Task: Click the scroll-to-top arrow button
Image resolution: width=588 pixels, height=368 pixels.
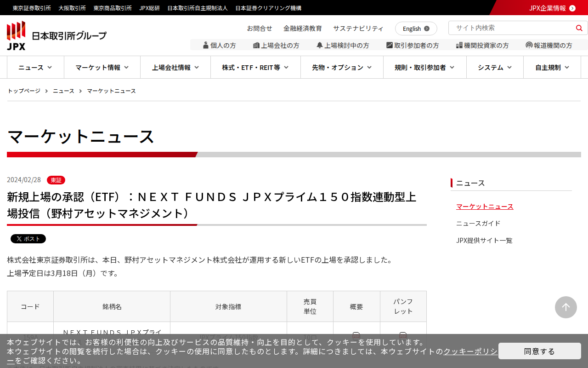Action: pos(566,307)
